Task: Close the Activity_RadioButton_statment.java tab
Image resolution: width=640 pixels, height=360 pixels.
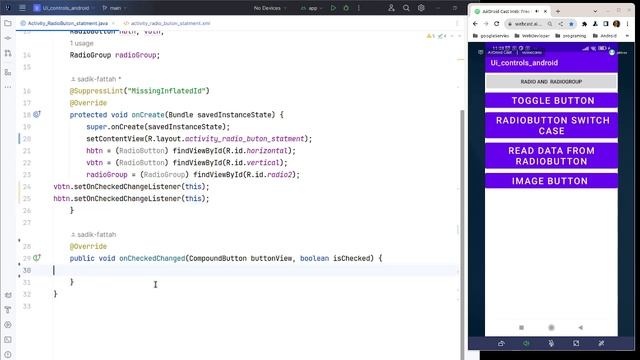Action: 113,23
